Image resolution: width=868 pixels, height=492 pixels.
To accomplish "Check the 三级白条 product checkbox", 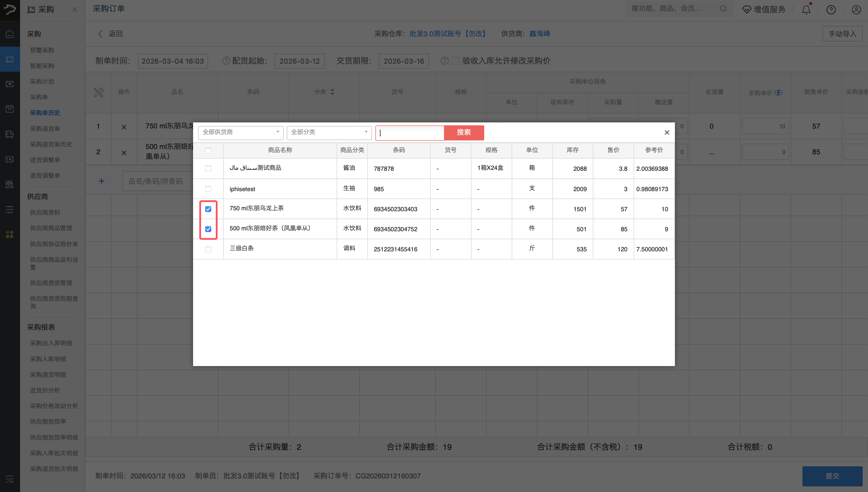I will (208, 249).
